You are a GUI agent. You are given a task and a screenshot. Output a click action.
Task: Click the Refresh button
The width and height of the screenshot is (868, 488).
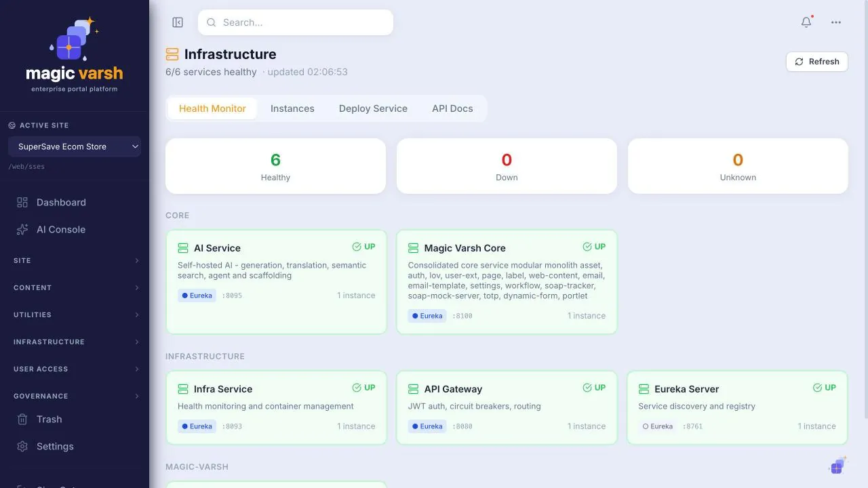coord(817,62)
